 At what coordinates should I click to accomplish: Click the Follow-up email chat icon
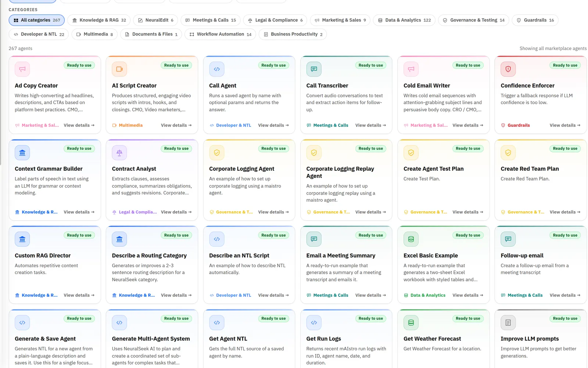tap(508, 239)
